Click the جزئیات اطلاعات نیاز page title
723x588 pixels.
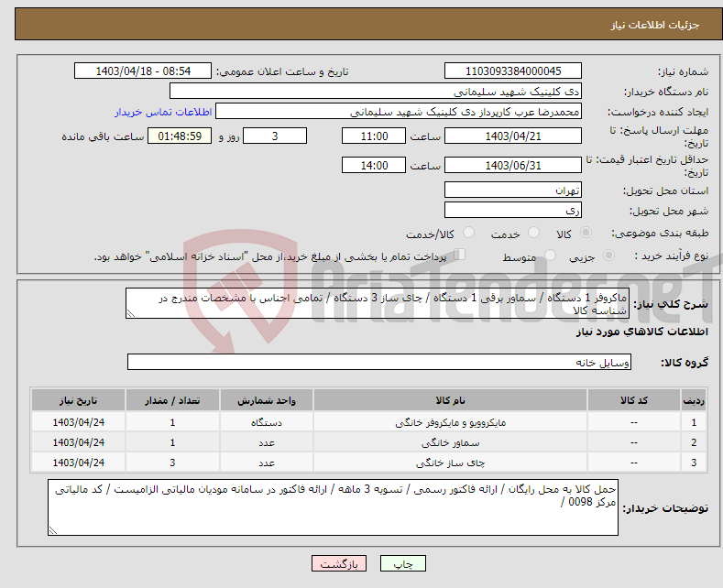(655, 25)
